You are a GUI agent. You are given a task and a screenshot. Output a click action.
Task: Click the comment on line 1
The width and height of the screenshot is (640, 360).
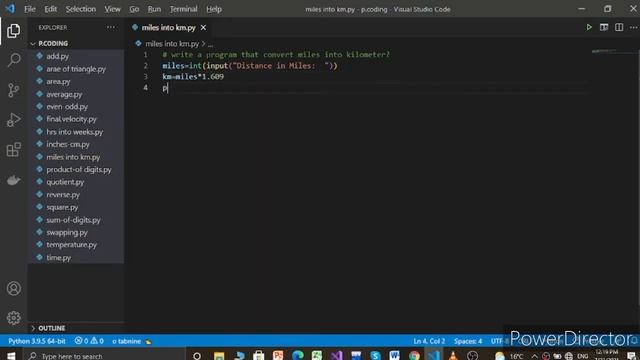point(276,55)
